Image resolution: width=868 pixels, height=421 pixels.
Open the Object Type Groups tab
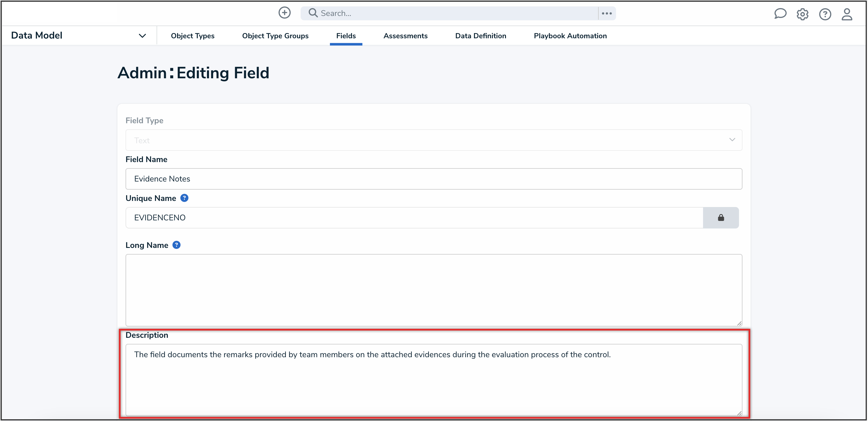click(275, 36)
